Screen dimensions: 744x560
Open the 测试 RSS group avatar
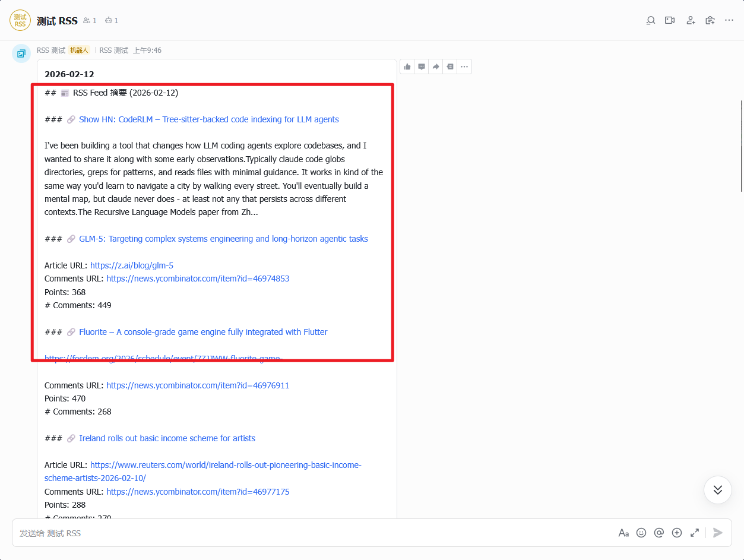click(20, 20)
